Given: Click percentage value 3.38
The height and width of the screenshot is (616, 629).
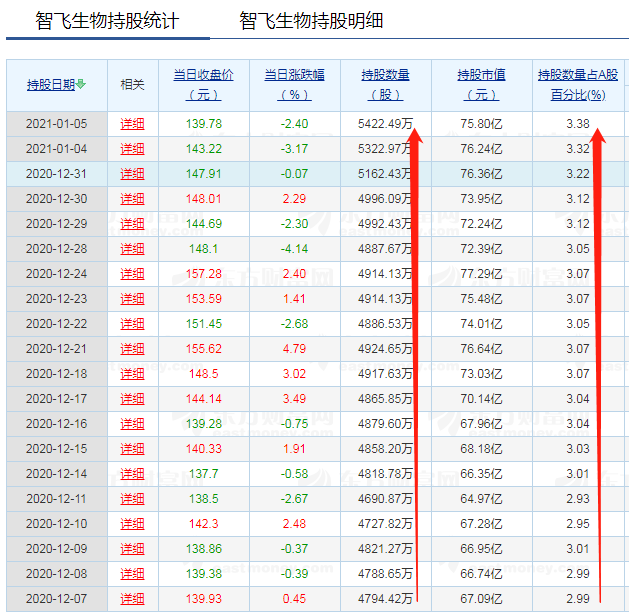Looking at the screenshot, I should [578, 124].
